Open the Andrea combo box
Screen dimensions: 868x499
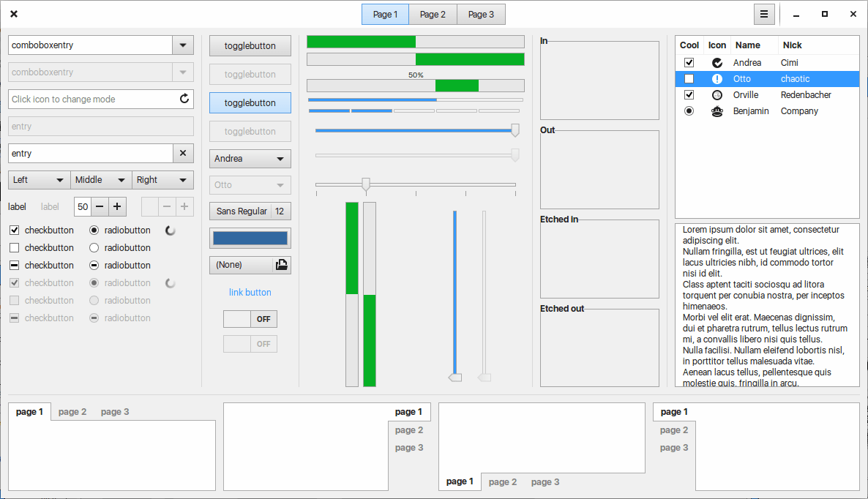click(x=250, y=158)
